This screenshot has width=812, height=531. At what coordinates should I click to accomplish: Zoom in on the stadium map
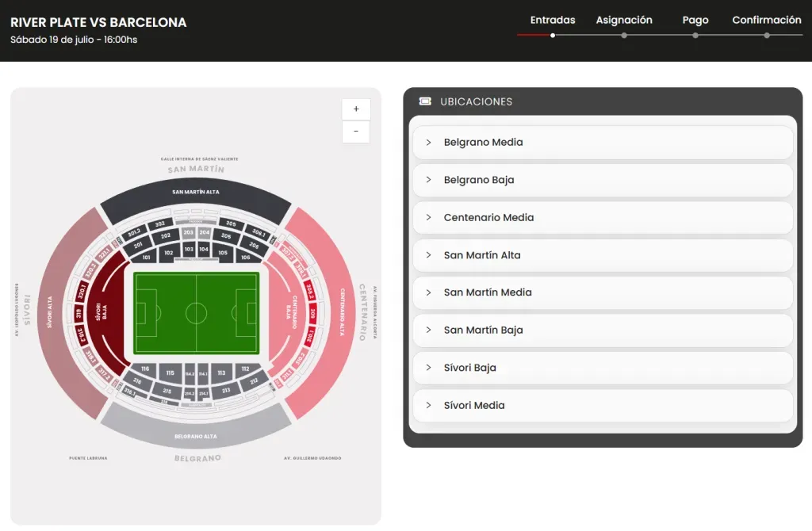(355, 109)
